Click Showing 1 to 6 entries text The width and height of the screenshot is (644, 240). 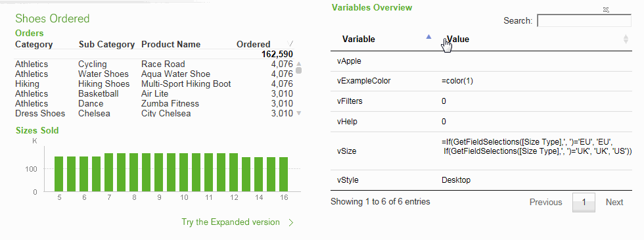(x=380, y=202)
